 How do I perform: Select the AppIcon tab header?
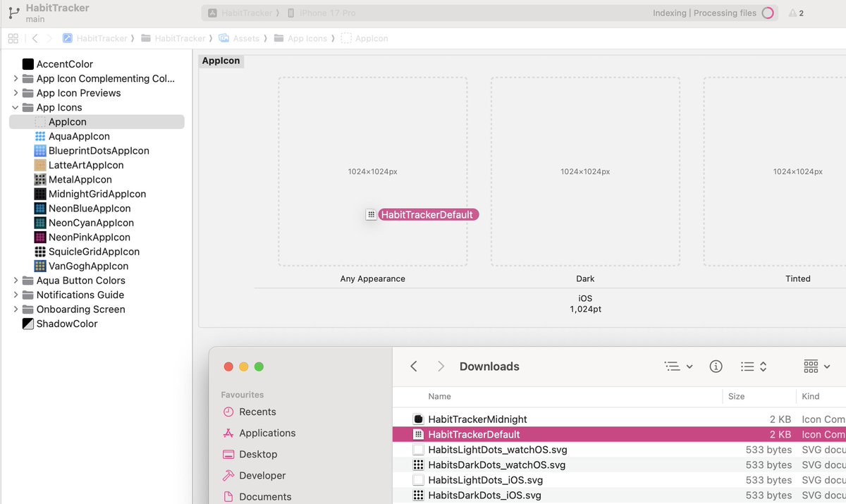tap(221, 61)
